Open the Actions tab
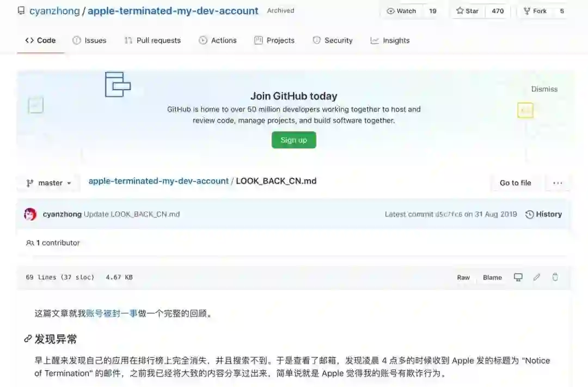588x387 pixels. (218, 40)
